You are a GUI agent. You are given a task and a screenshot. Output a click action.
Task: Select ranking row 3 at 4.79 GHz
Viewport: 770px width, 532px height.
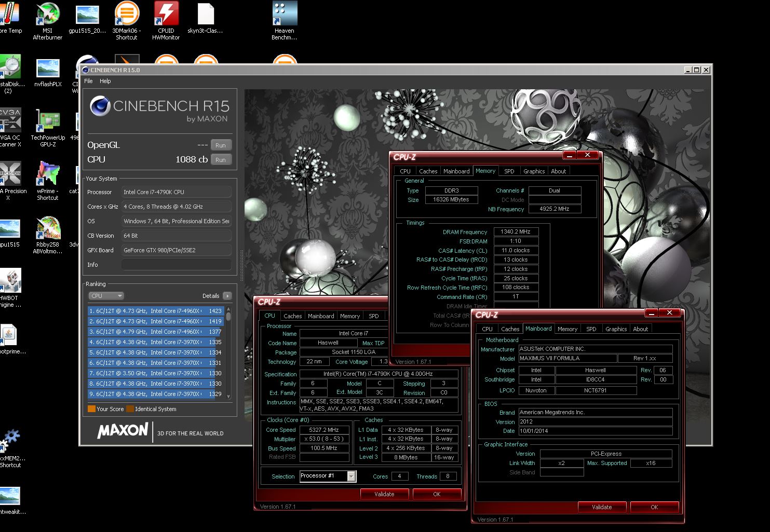coord(156,332)
